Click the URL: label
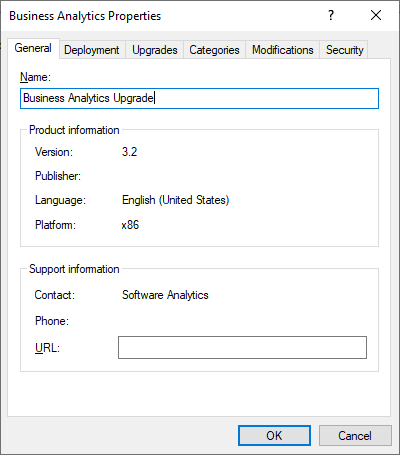The height and width of the screenshot is (455, 400). click(47, 348)
